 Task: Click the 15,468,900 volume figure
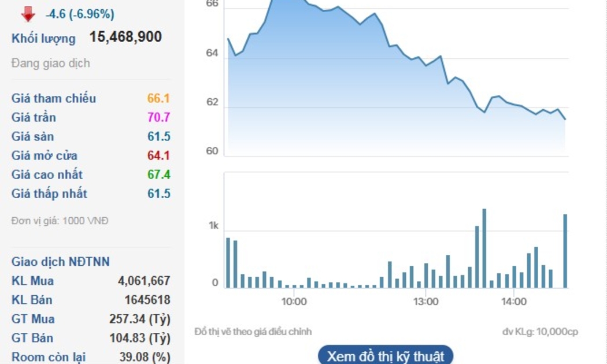click(125, 38)
